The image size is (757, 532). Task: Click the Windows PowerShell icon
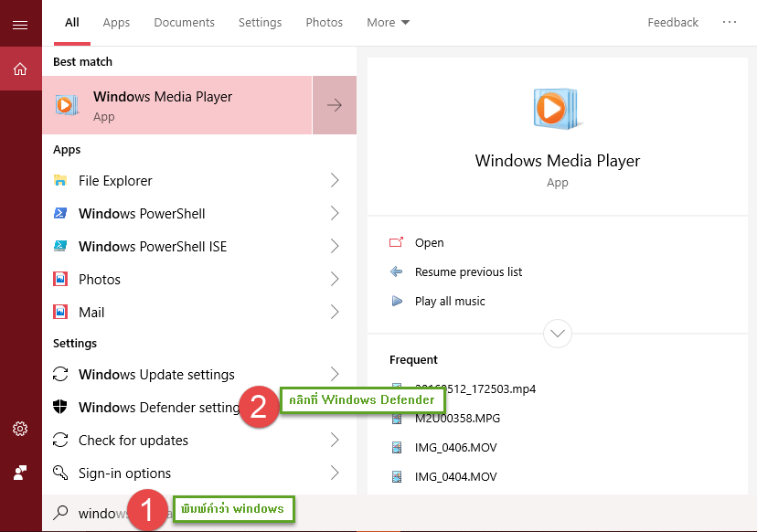(61, 213)
